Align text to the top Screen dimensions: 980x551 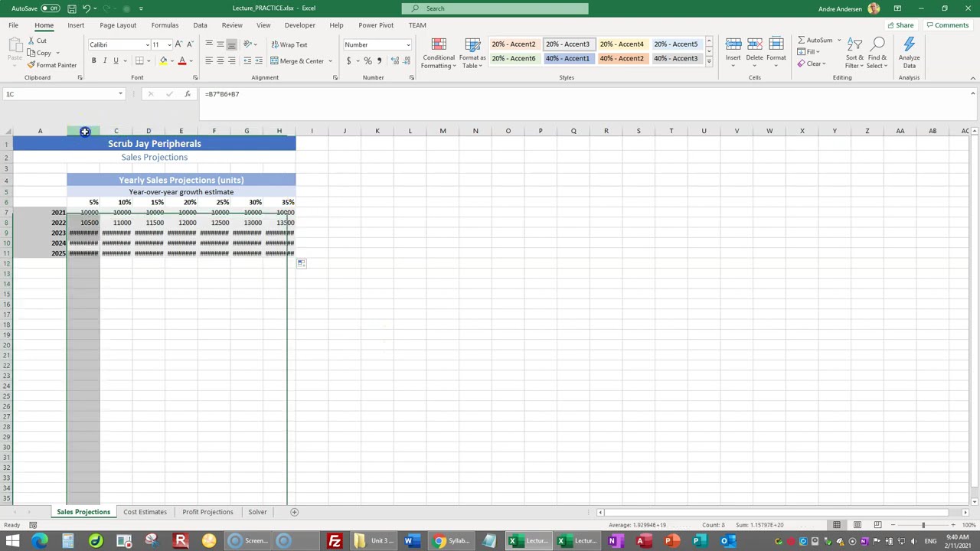[x=209, y=44]
